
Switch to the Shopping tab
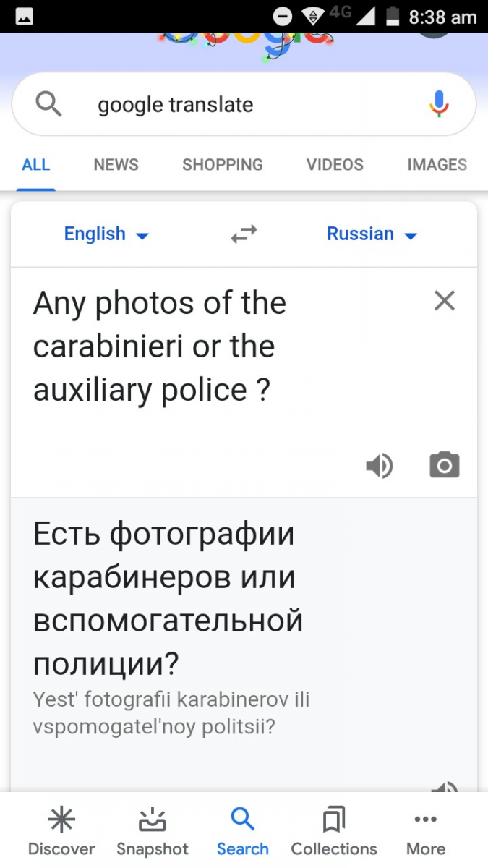tap(223, 165)
